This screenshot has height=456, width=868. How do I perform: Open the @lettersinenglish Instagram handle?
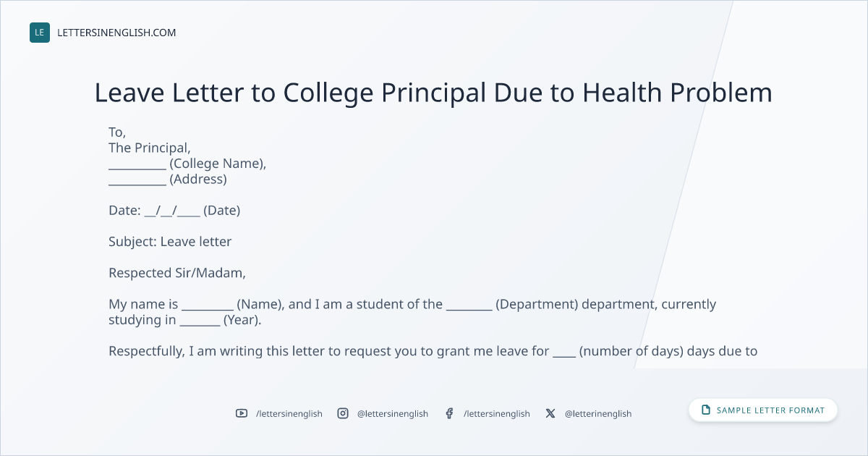393,413
